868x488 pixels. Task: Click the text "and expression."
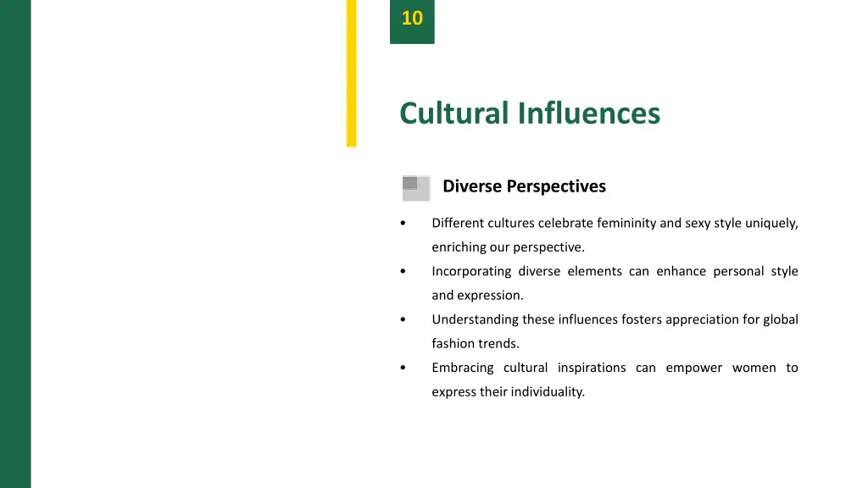point(477,296)
